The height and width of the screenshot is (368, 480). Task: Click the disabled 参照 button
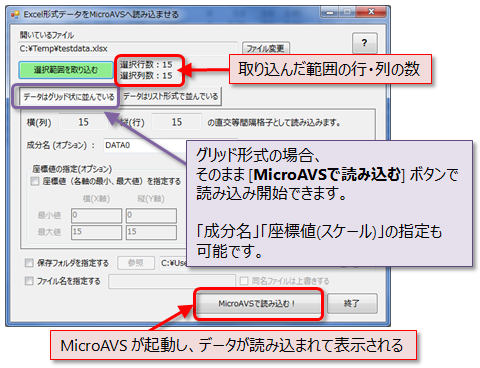(136, 263)
